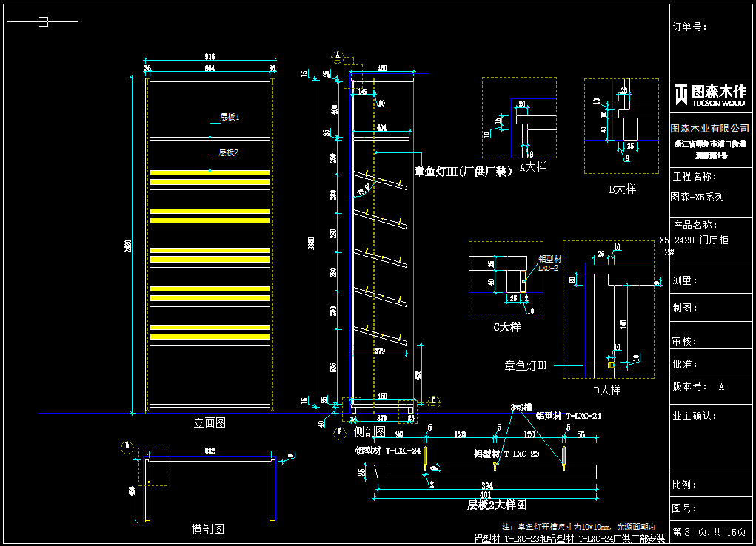Click the 版本号 A field in title block
The image size is (756, 546).
tap(698, 387)
